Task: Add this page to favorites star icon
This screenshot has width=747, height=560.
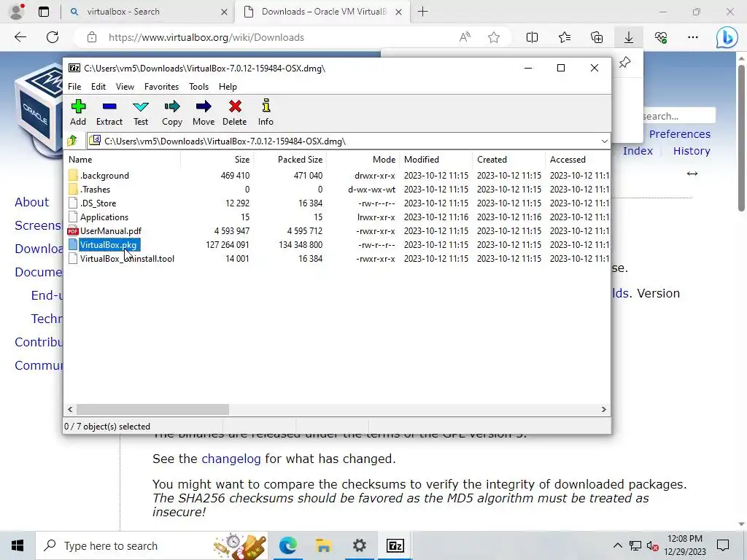Action: 494,37
